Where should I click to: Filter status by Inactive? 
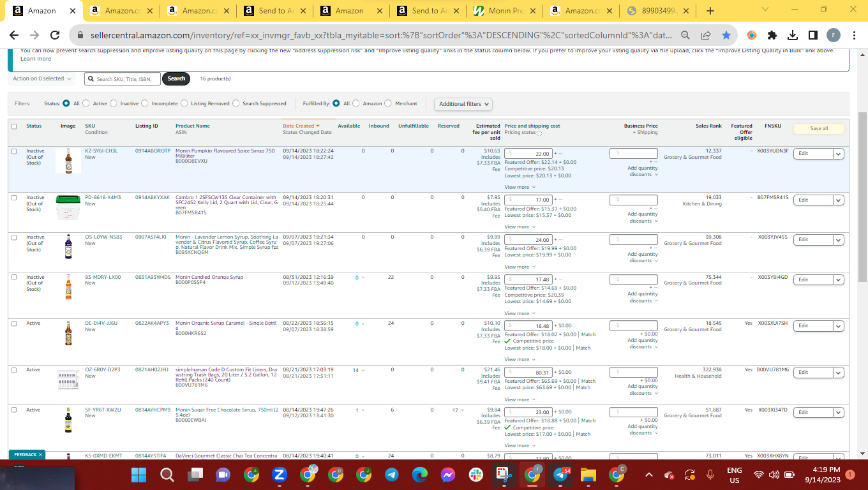(x=114, y=103)
